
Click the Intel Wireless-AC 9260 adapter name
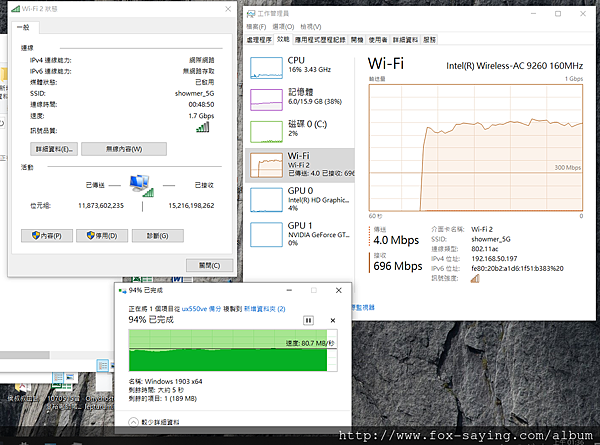(x=514, y=66)
